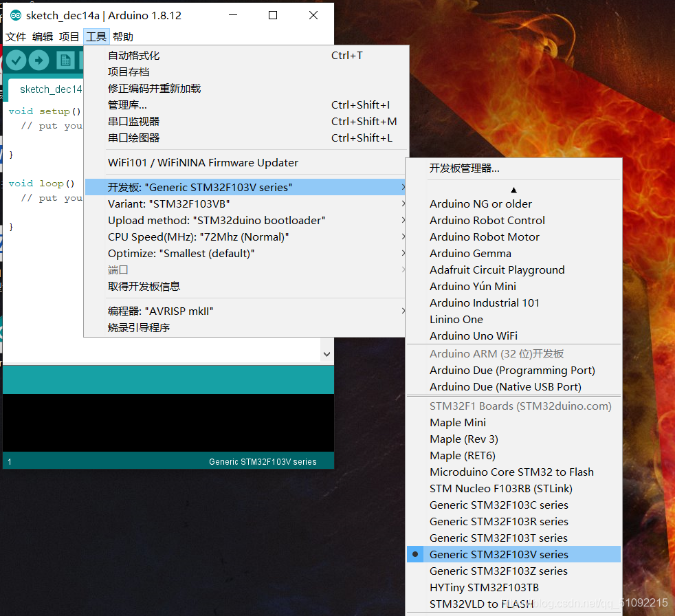Click the Arduino logo in title bar

(x=16, y=16)
